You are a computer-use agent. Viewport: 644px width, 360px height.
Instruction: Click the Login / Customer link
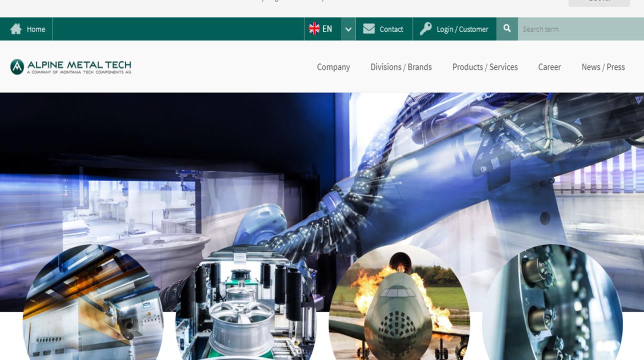click(462, 29)
